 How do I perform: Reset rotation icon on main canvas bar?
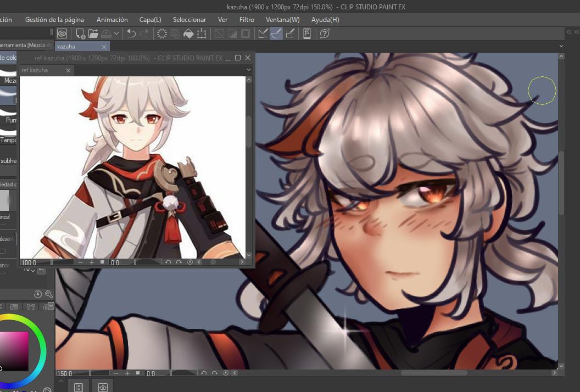226,373
